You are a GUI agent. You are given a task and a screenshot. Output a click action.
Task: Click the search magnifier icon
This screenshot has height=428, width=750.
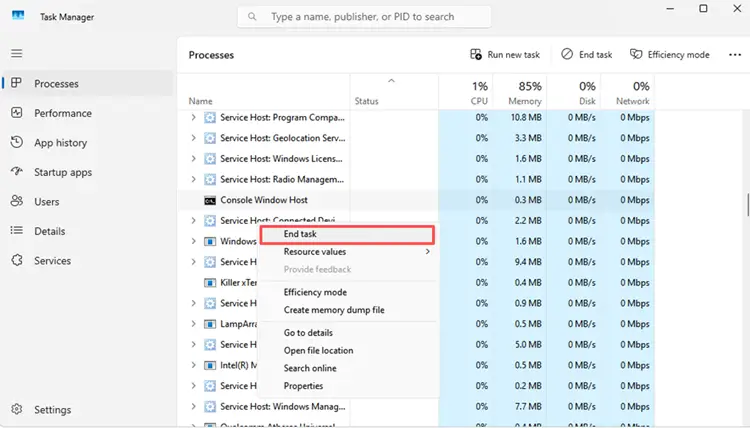coord(252,17)
